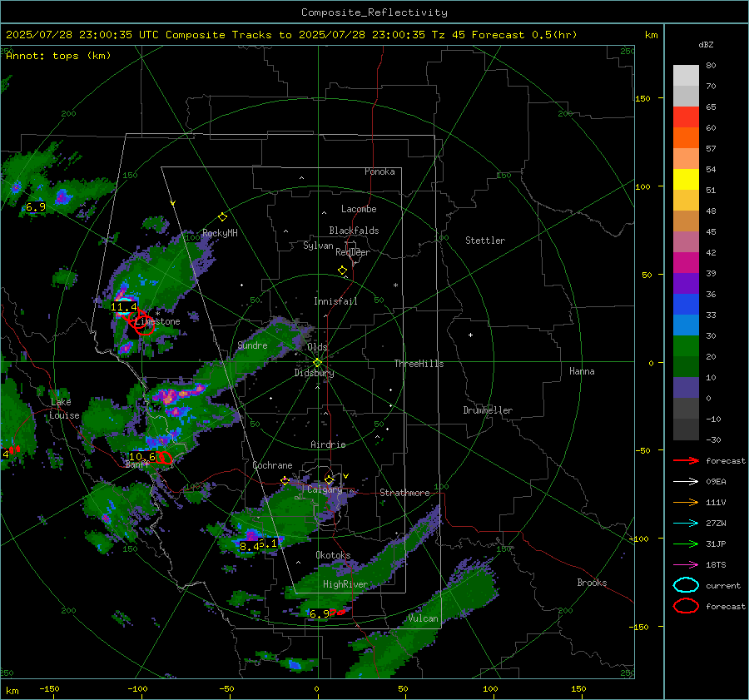Screen dimensions: 749x700
Task: Select the green 31JP arrow legend icon
Action: tap(686, 544)
